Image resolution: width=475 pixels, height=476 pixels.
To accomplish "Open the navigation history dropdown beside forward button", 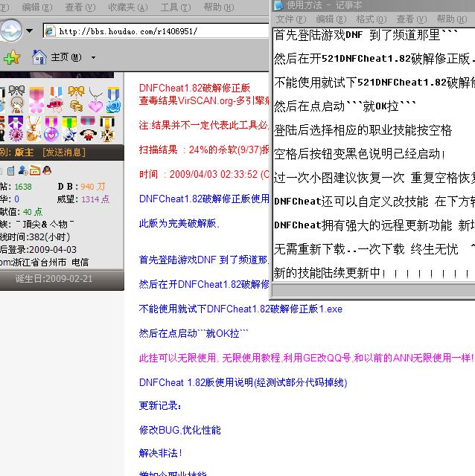I will (30, 30).
